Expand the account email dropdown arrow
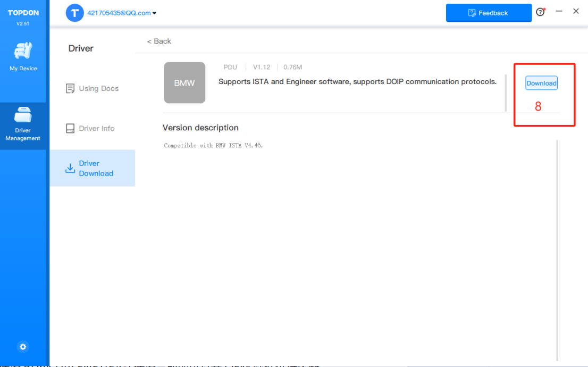The width and height of the screenshot is (588, 367). point(155,13)
